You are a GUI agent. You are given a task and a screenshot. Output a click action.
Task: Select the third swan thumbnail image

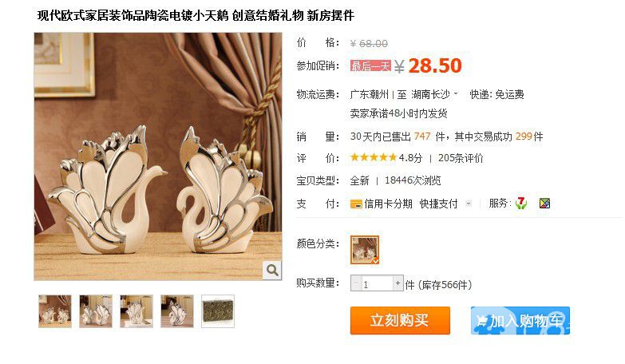(x=136, y=311)
